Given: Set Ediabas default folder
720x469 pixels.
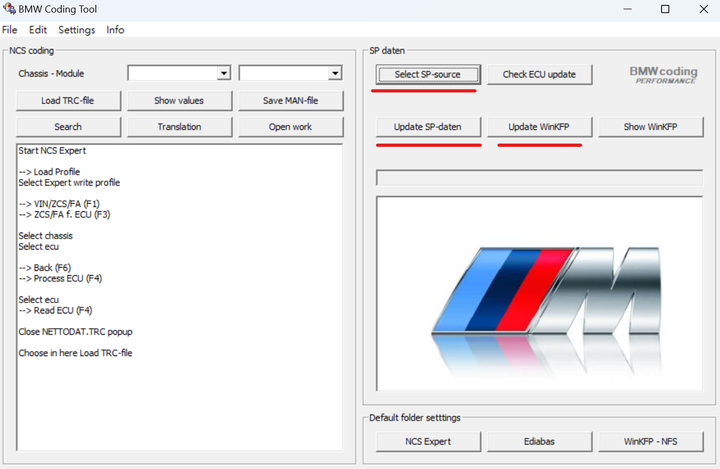Looking at the screenshot, I should (x=540, y=441).
